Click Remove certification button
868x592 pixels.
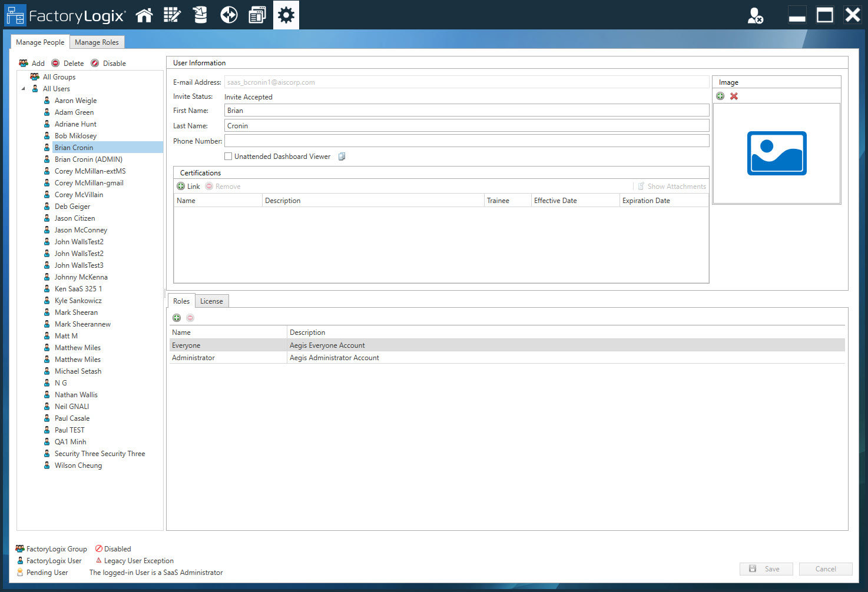pyautogui.click(x=223, y=186)
